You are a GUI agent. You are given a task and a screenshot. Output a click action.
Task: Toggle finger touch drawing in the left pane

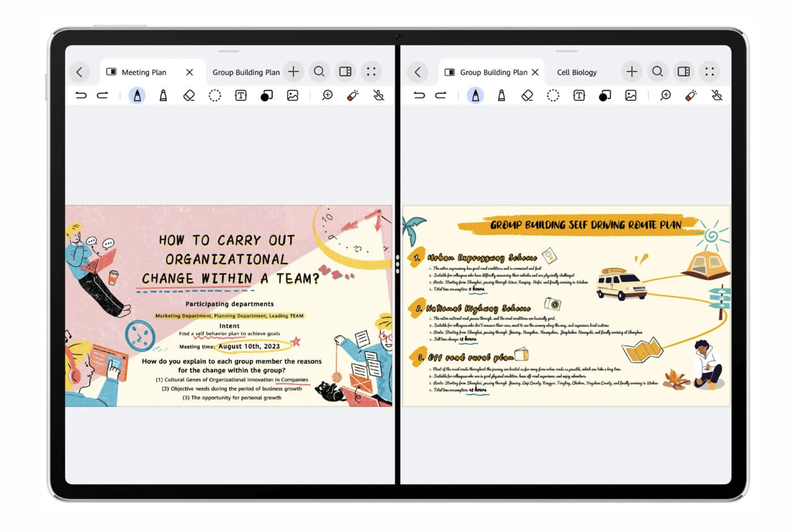point(379,96)
